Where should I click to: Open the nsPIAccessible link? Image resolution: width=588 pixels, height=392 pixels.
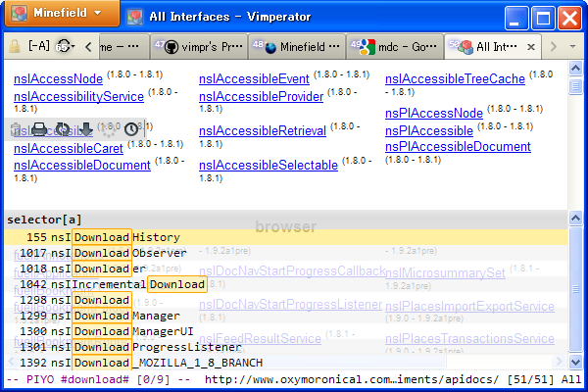tap(429, 130)
